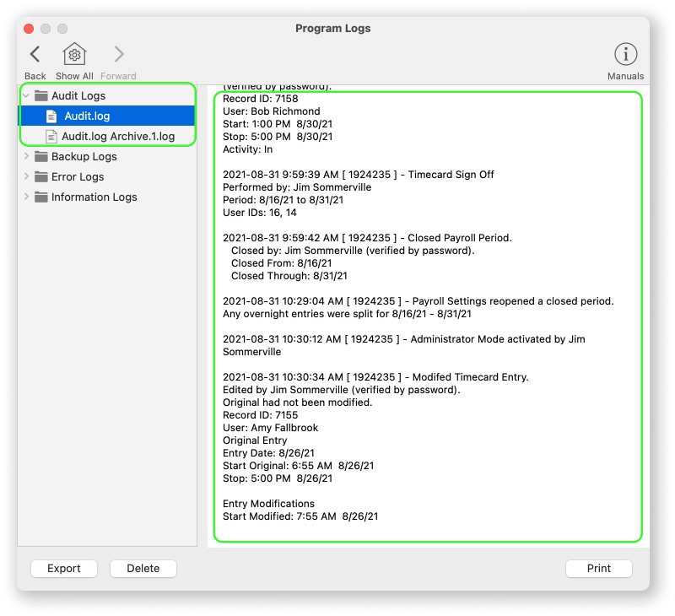The image size is (675, 616).
Task: Click the 'Closed Through: 8/31/21' line
Action: (289, 276)
